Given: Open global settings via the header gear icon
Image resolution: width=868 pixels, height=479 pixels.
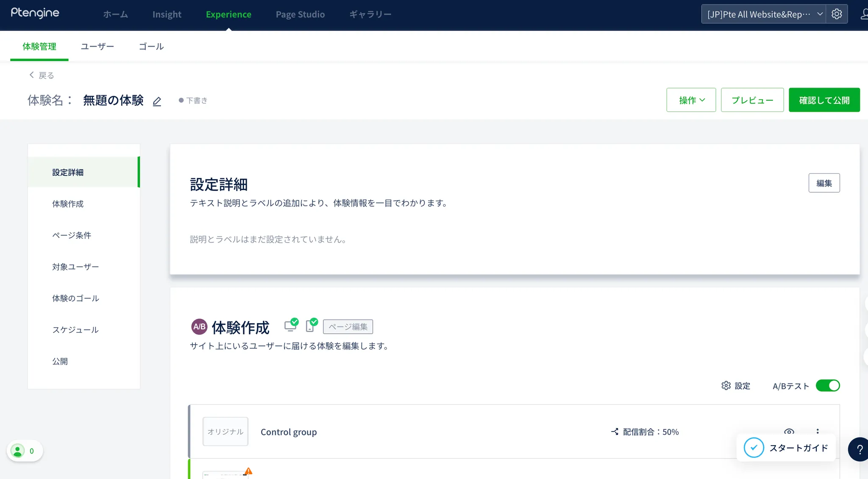Looking at the screenshot, I should tap(837, 14).
